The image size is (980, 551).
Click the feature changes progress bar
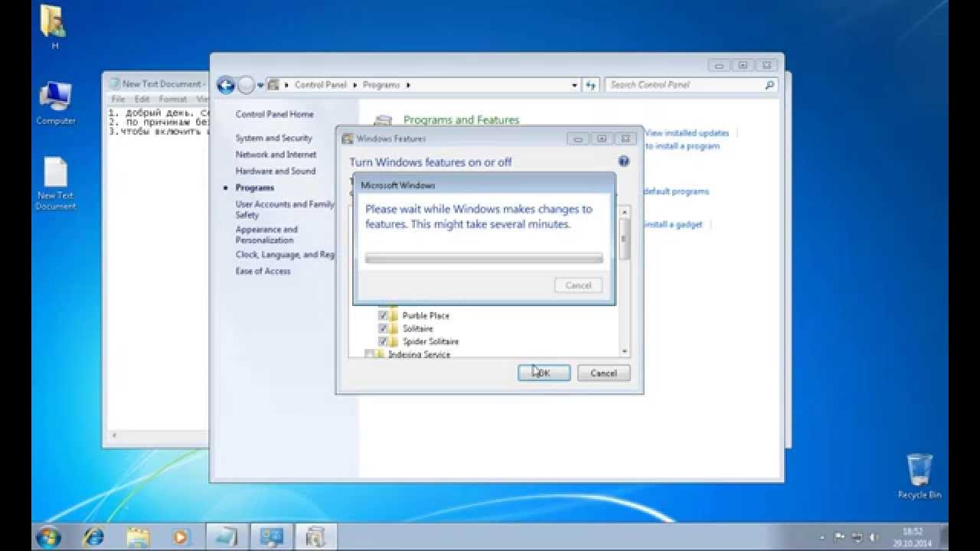coord(484,259)
